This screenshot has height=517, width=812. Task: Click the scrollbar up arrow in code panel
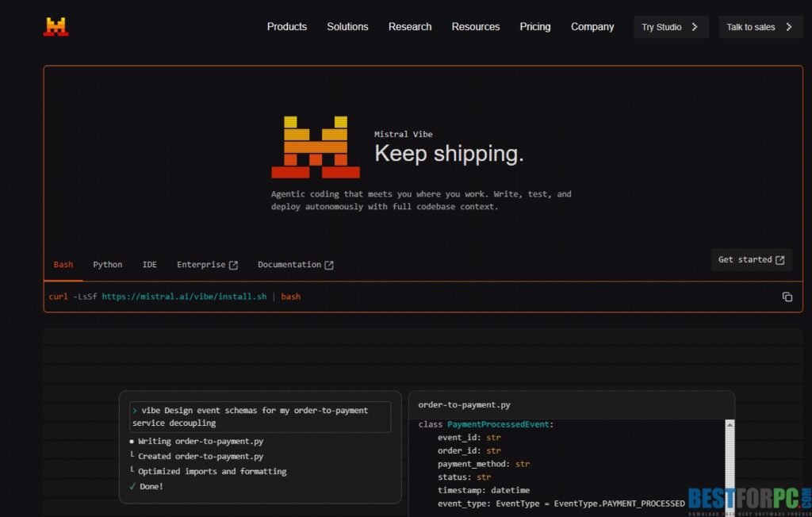pyautogui.click(x=730, y=425)
